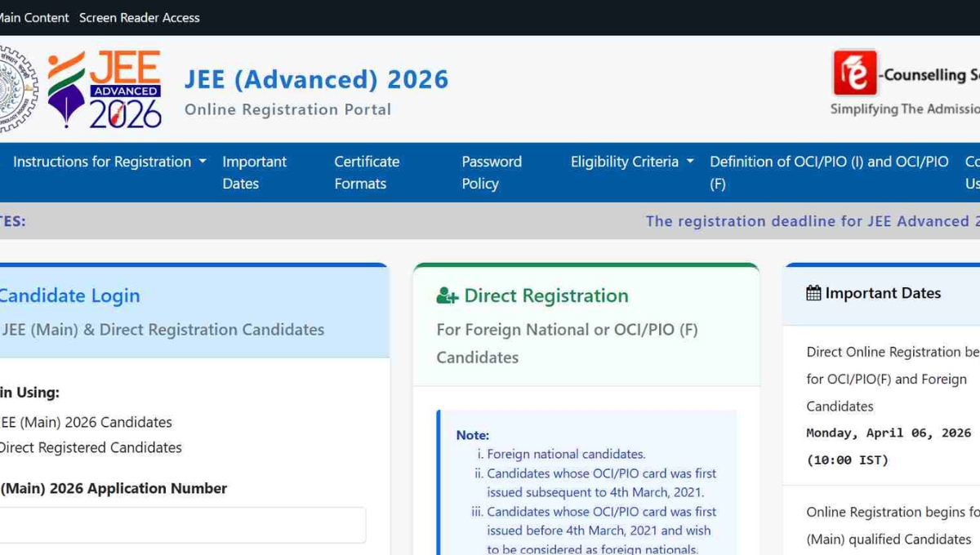
Task: Click the JEE Advanced 2026 logo
Action: (x=104, y=90)
